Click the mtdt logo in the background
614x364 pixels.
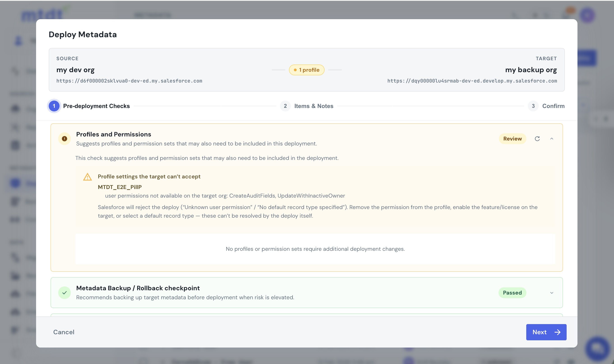(x=45, y=14)
